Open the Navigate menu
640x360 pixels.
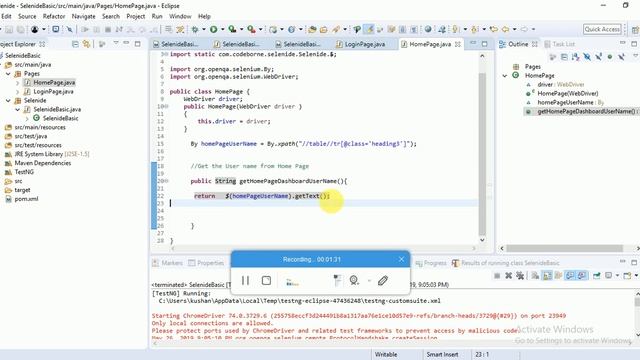click(83, 16)
